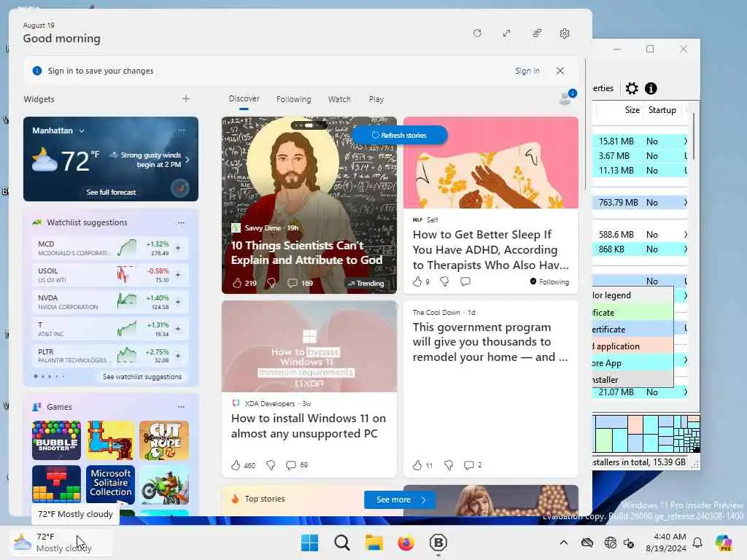This screenshot has height=560, width=747.
Task: Refresh the widgets board feed
Action: pyautogui.click(x=477, y=34)
